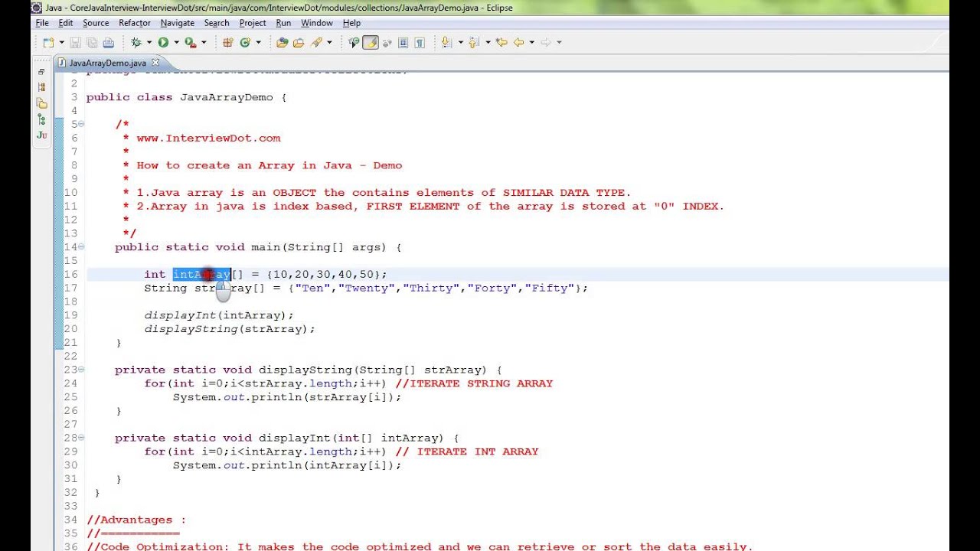Select the JavaArrayDemo.java editor tab

[107, 63]
